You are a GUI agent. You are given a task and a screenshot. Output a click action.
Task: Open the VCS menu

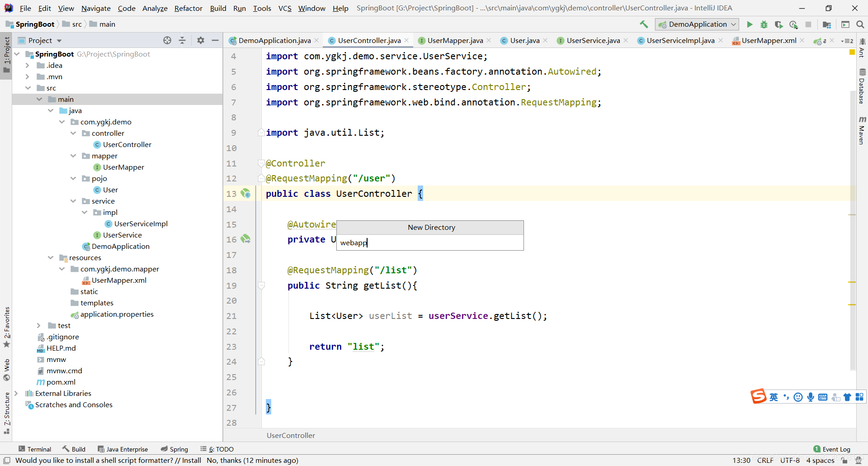tap(285, 8)
